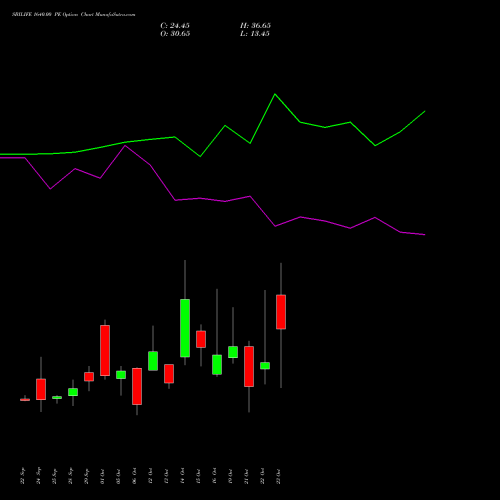The image size is (500, 500).
Task: Select the 24 Sep date label
Action: coord(38,476)
